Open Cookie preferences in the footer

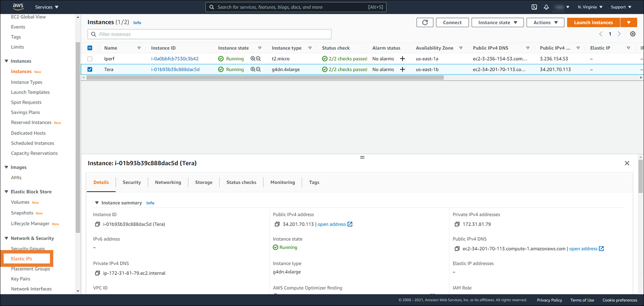pyautogui.click(x=620, y=300)
